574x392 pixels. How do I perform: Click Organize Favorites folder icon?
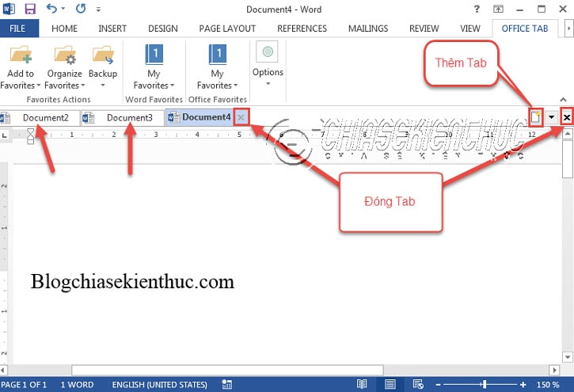coord(65,55)
